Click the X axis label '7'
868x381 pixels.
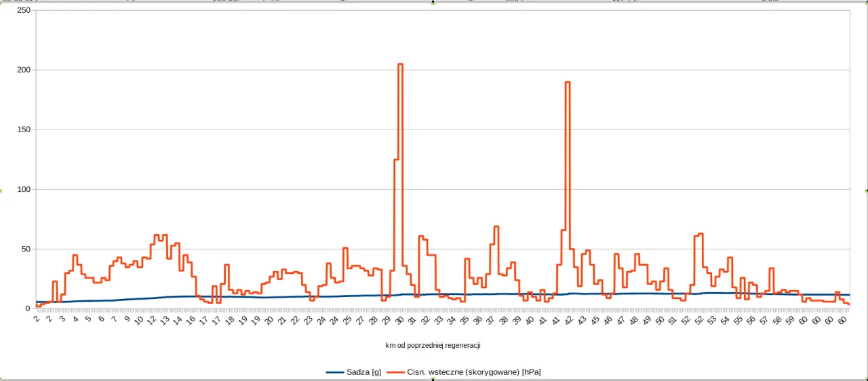pyautogui.click(x=115, y=319)
